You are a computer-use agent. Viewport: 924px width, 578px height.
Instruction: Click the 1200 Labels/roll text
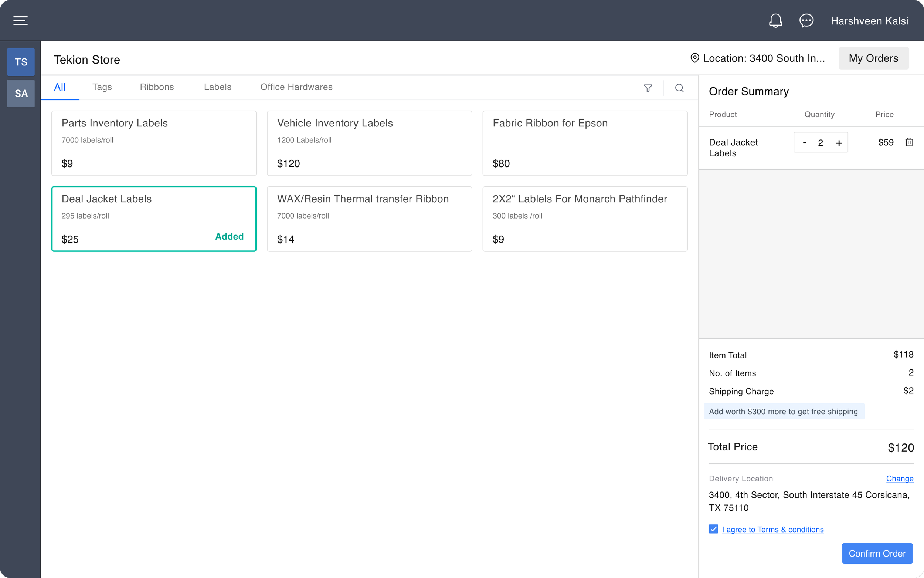click(x=304, y=140)
